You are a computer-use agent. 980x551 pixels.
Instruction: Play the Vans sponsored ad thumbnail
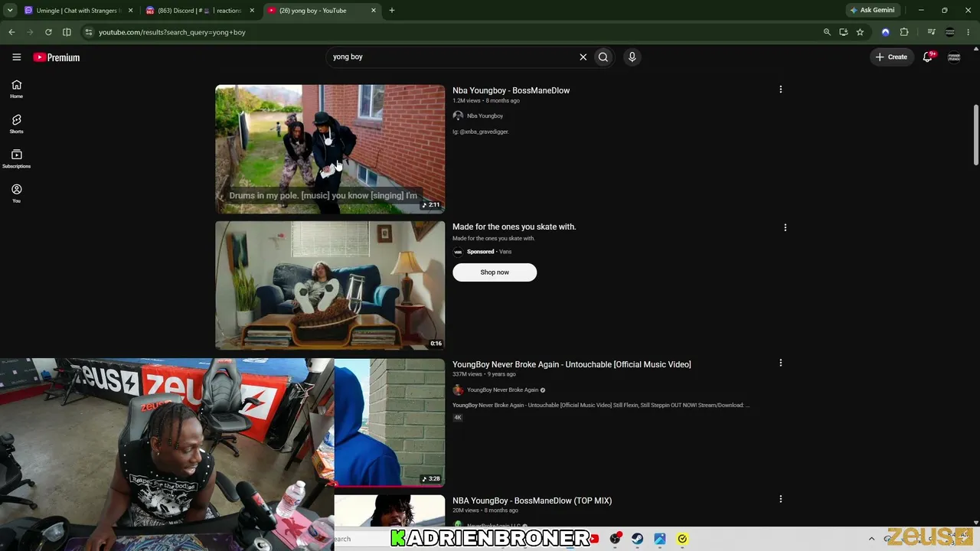(x=330, y=285)
